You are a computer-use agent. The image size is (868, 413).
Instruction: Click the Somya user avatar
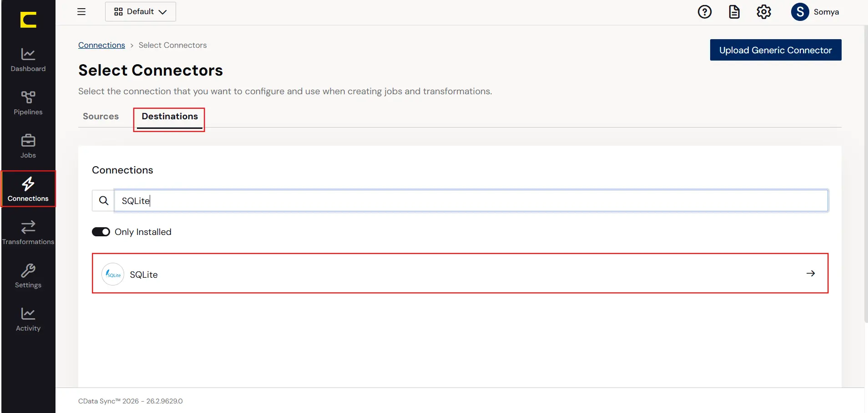(x=800, y=12)
